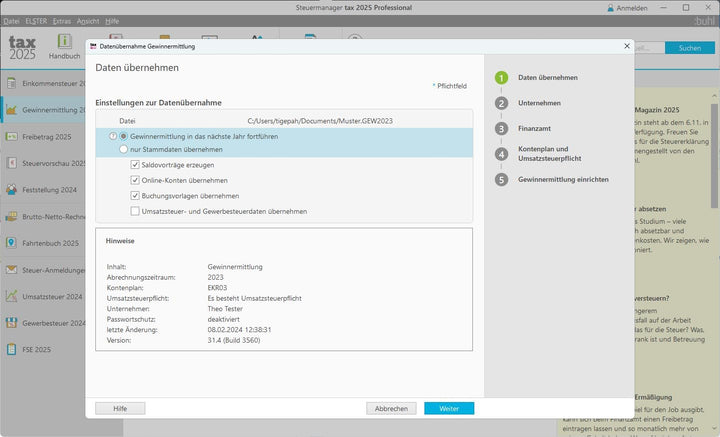Open Freibetrag 2025 sidebar icon
Viewport: 720px width, 437px height.
pos(11,136)
